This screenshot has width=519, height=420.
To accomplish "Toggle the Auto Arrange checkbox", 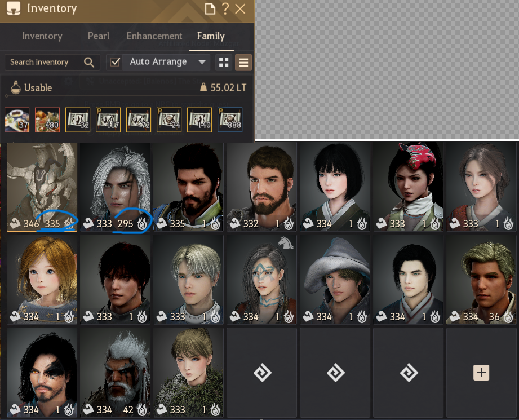I will [x=115, y=62].
